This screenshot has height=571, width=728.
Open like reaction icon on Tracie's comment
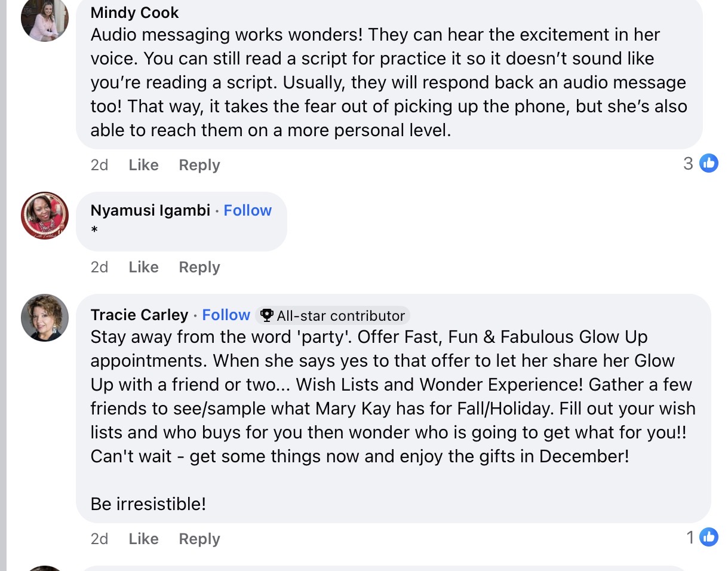click(708, 538)
